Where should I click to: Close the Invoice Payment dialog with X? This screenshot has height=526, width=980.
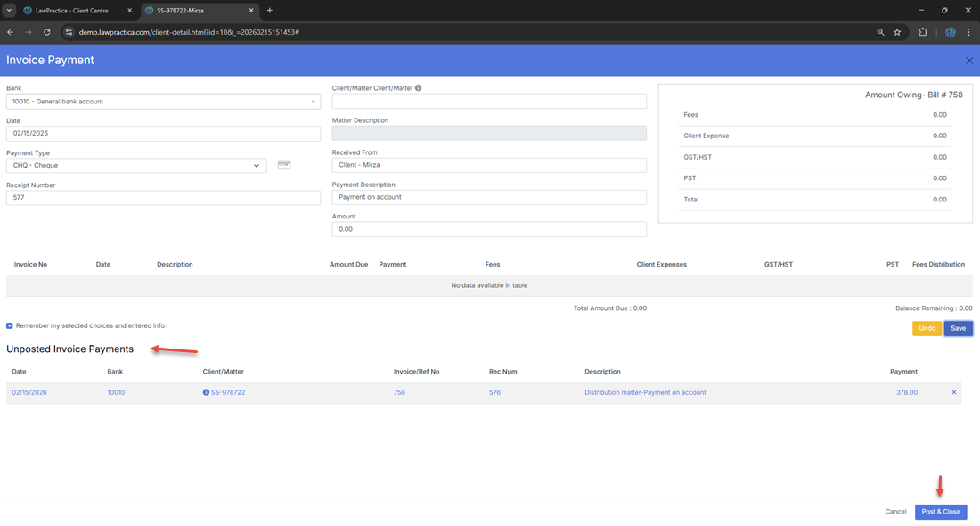point(969,61)
